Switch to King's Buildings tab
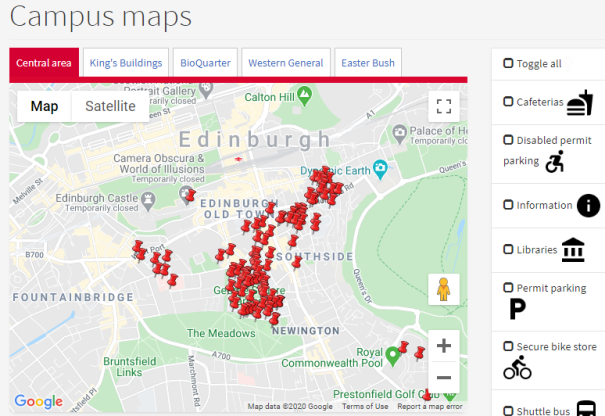This screenshot has width=605, height=416. point(126,63)
